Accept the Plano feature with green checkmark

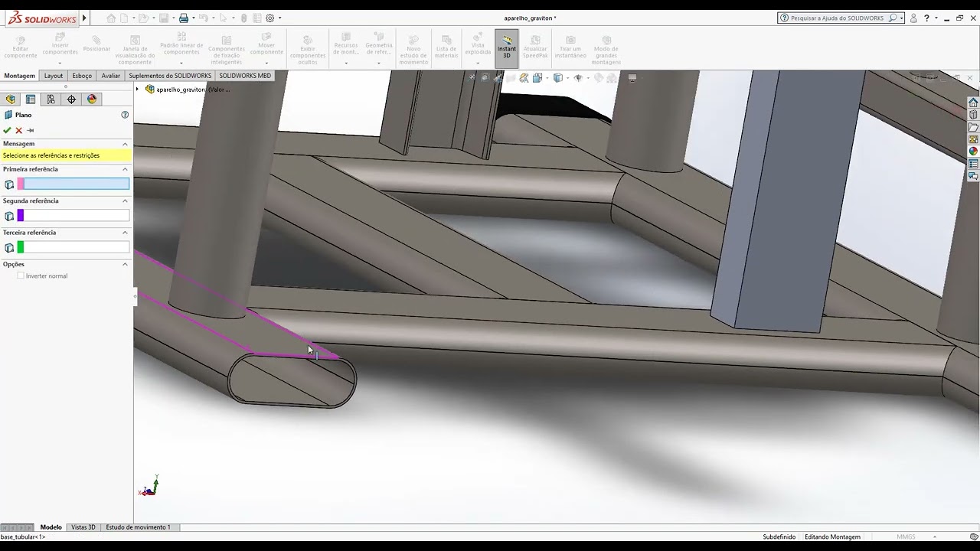click(8, 130)
